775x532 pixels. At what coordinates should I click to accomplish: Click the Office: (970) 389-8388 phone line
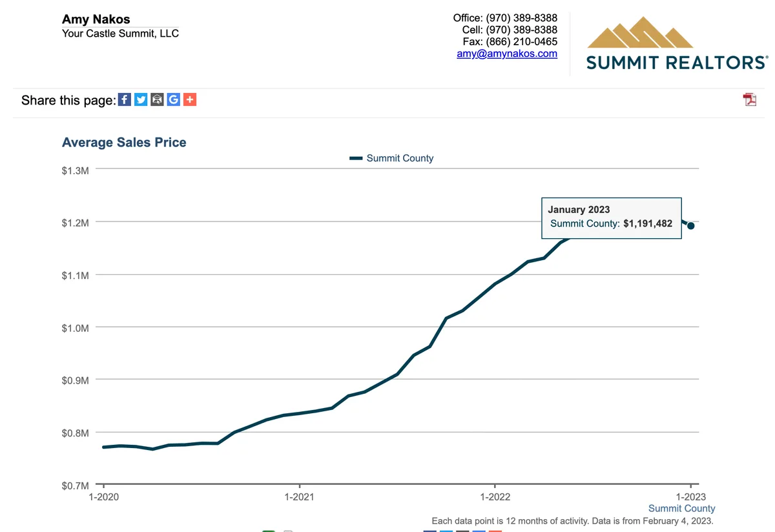tap(505, 18)
